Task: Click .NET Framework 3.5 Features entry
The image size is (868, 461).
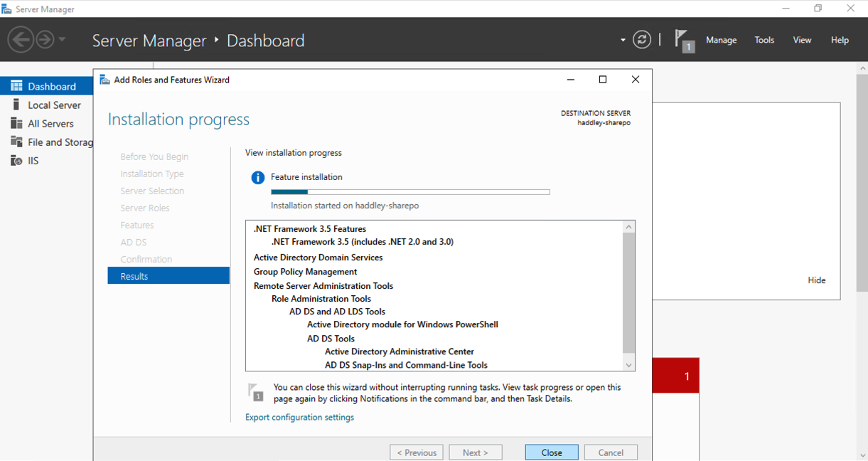Action: [310, 229]
